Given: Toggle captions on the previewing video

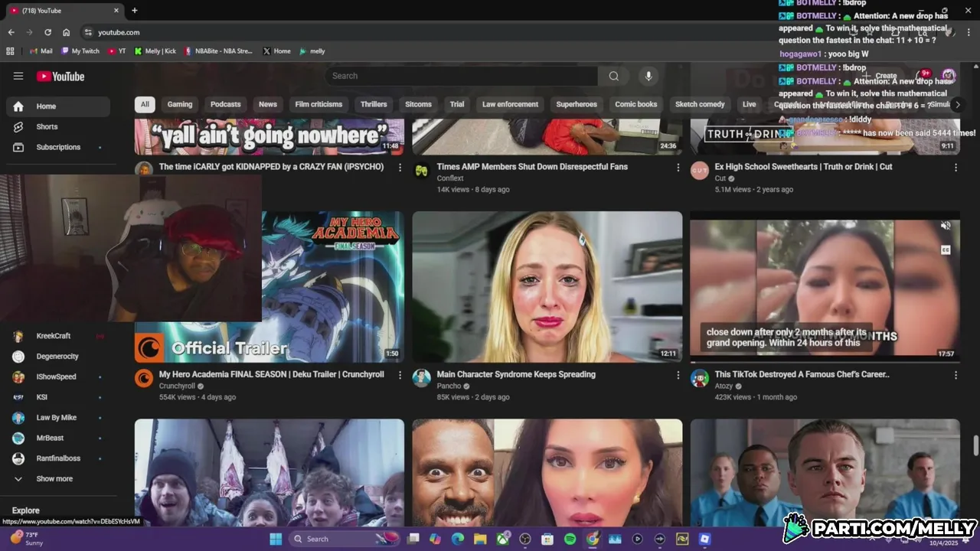Looking at the screenshot, I should 946,250.
